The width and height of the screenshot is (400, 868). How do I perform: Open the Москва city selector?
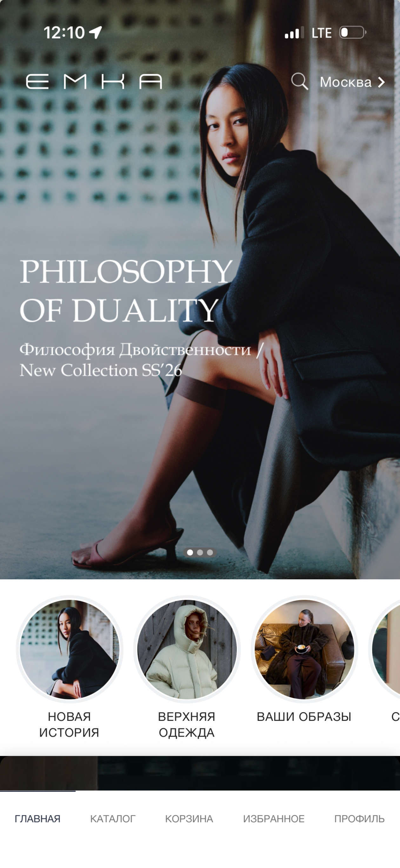pos(352,82)
